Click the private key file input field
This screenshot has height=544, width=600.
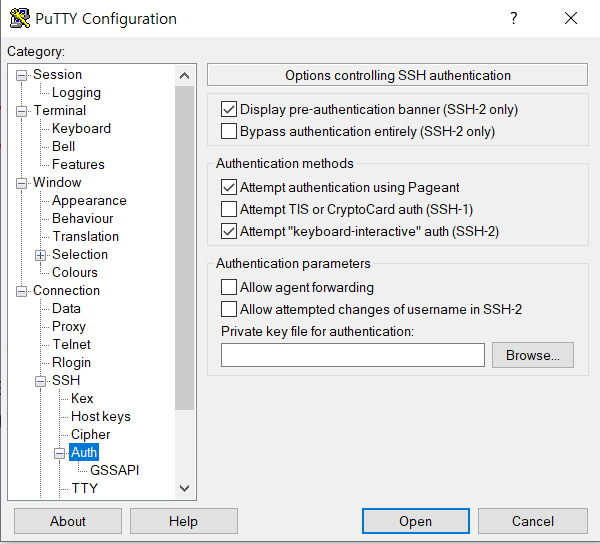[353, 355]
